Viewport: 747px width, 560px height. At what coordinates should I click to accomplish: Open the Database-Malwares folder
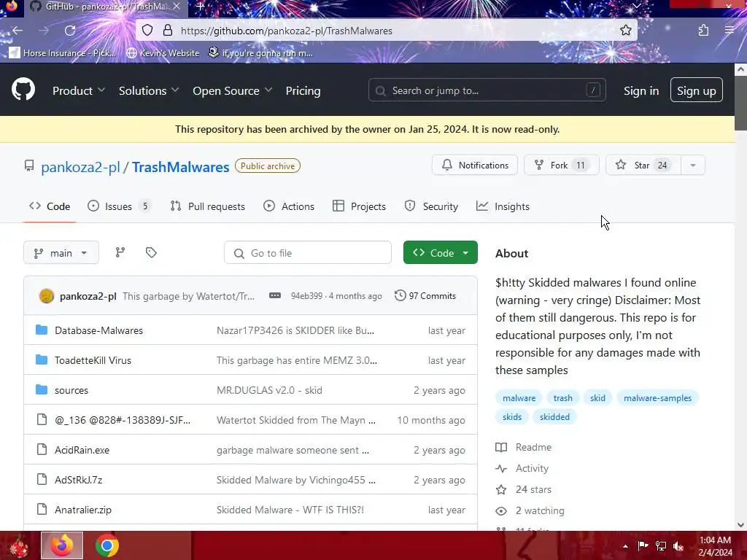(x=98, y=330)
